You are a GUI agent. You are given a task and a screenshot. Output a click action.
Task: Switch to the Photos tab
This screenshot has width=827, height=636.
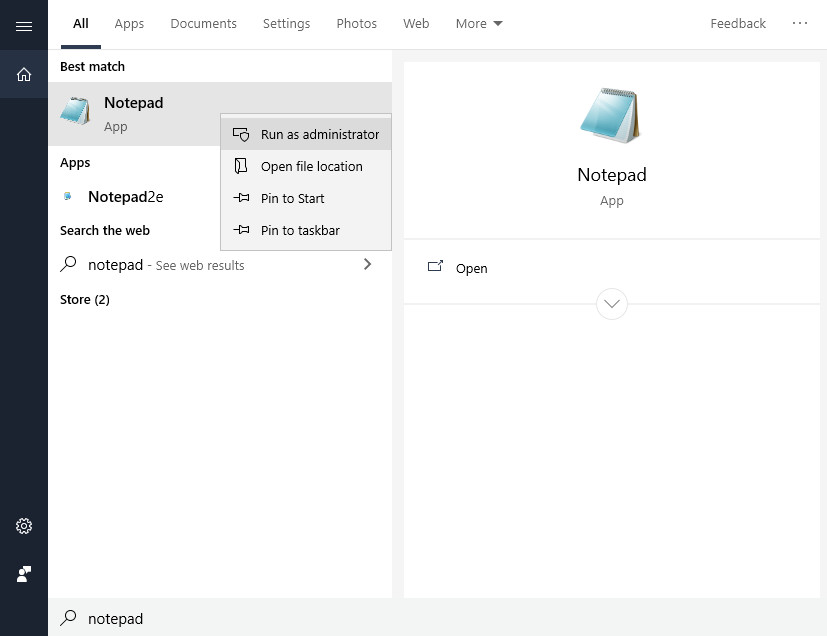[357, 24]
